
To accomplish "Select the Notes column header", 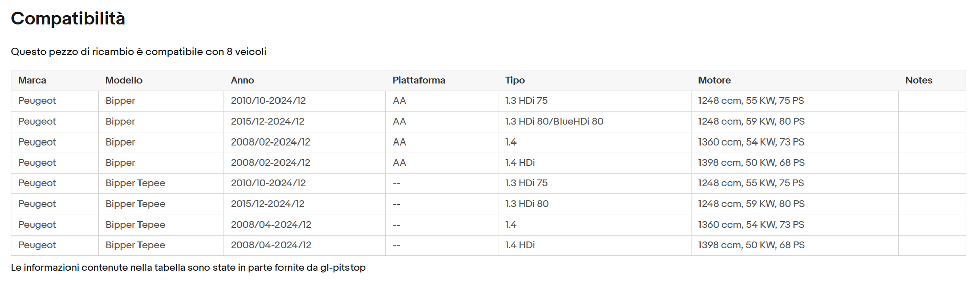I will [919, 80].
